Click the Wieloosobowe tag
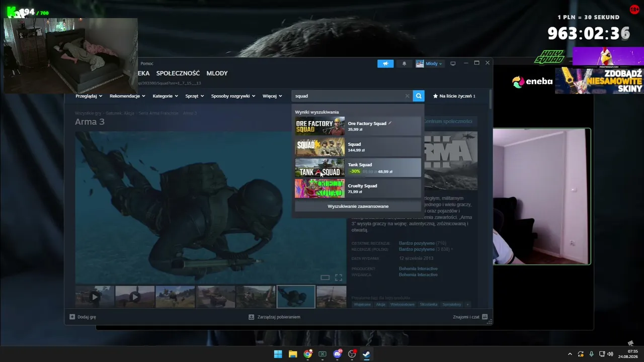The image size is (644, 362). pos(403,305)
